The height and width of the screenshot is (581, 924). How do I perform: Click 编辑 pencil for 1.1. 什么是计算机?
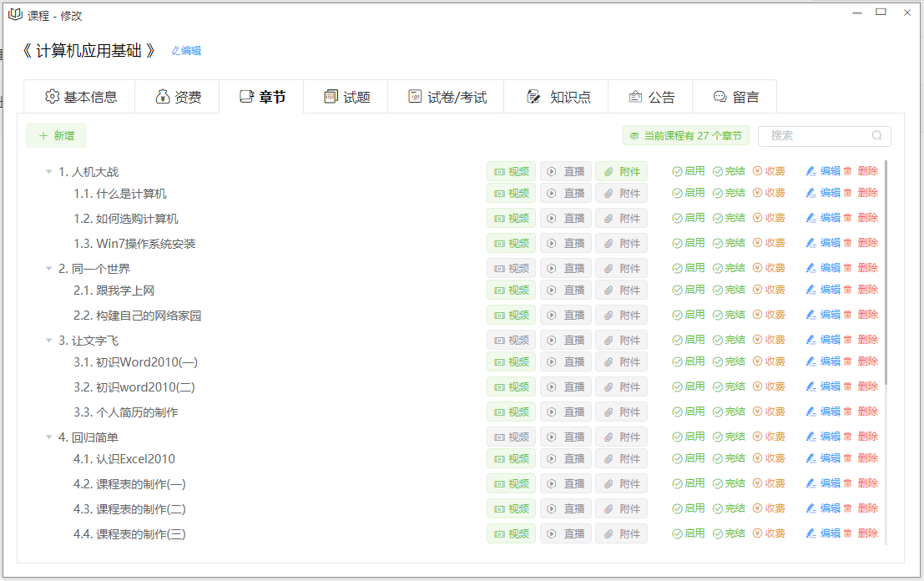tap(823, 193)
